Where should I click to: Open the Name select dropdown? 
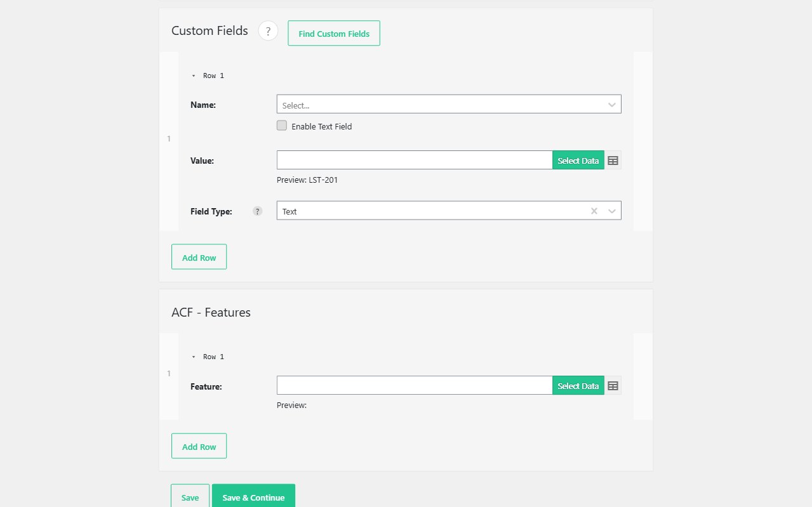449,104
